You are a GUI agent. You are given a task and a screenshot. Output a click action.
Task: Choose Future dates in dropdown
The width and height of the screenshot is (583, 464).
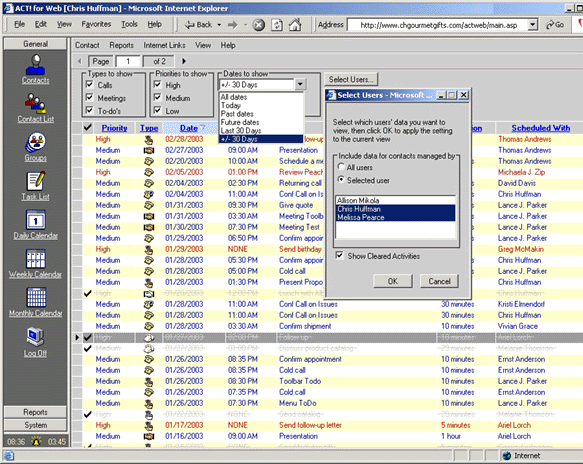coord(261,122)
